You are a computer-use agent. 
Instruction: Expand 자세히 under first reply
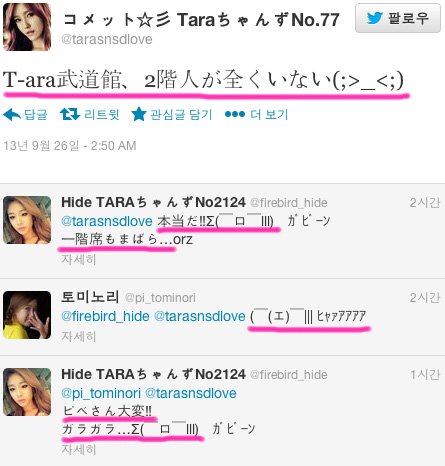(x=79, y=259)
